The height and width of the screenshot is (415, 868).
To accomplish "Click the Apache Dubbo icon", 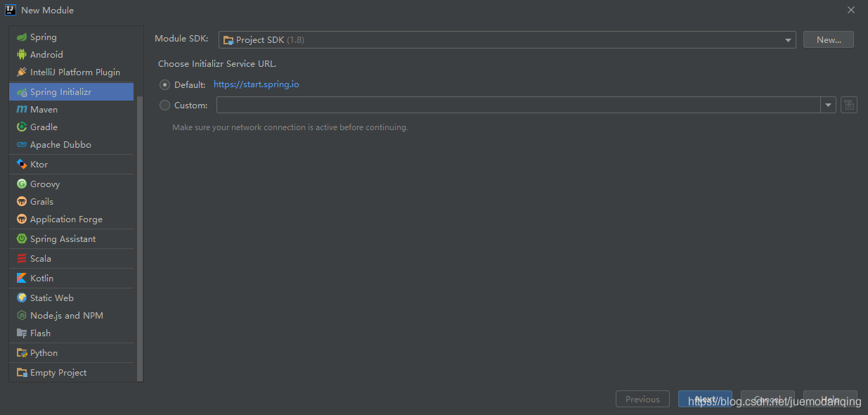I will [x=22, y=145].
